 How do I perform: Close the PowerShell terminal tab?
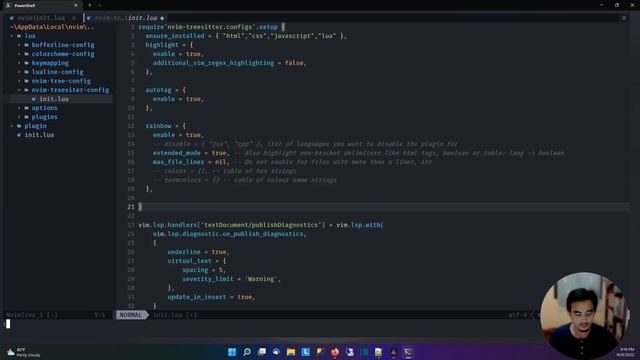76,5
